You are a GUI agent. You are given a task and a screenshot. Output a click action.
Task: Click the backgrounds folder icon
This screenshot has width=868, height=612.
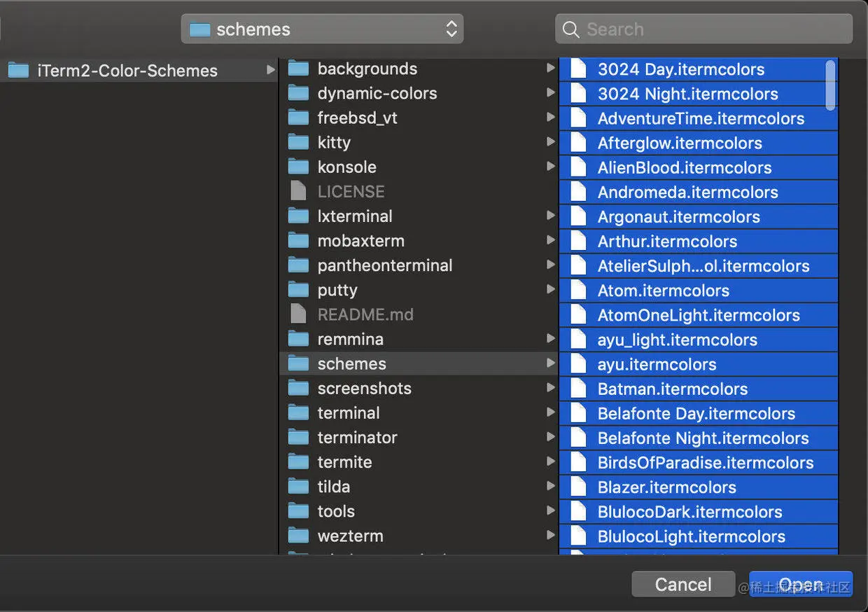pos(299,69)
